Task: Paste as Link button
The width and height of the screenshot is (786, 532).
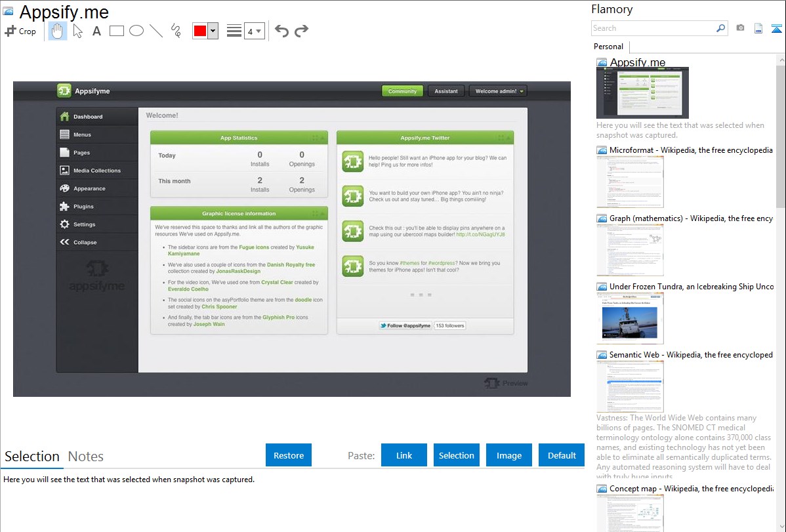Action: (404, 455)
